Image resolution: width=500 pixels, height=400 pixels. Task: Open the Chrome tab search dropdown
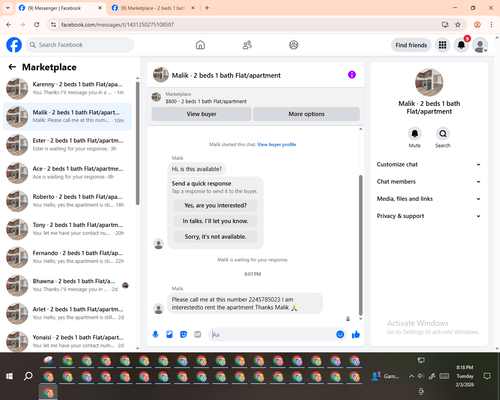tap(8, 8)
